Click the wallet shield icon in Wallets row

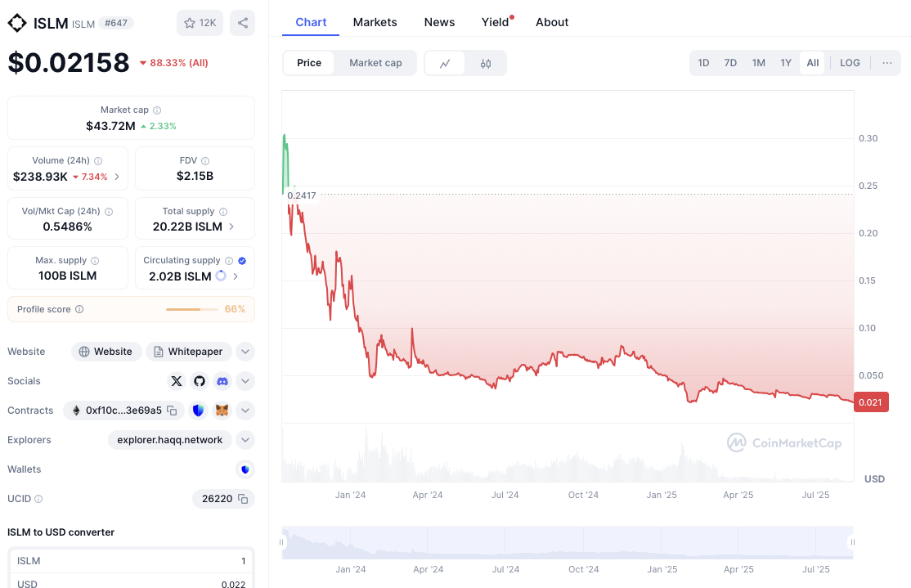pyautogui.click(x=245, y=469)
